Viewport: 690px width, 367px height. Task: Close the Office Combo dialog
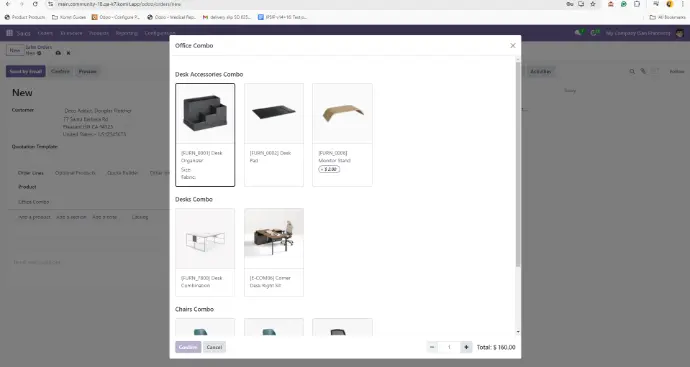[513, 45]
